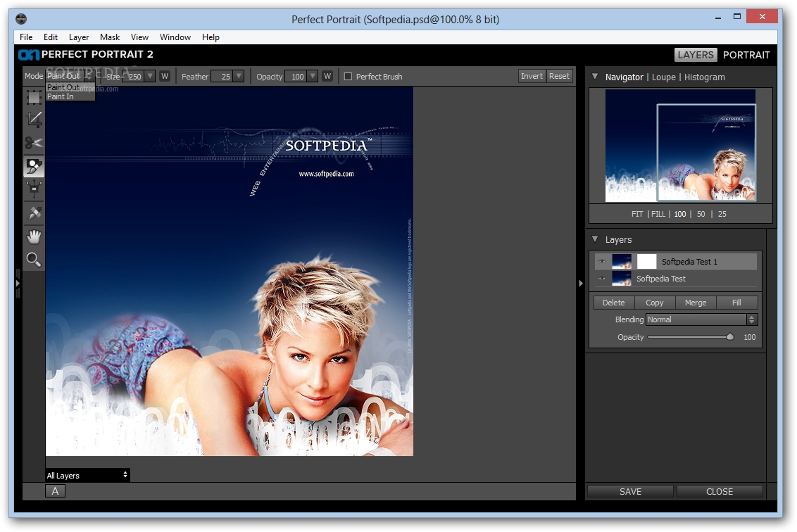Set navigator zoom to 50
797x532 pixels.
pyautogui.click(x=701, y=215)
